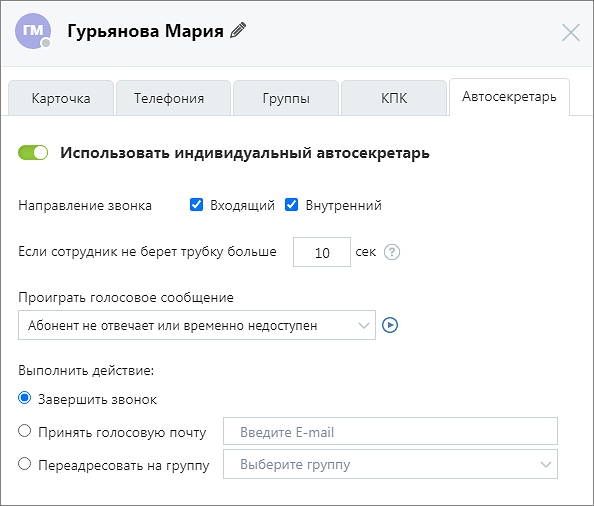The image size is (594, 506).
Task: Click the Если сотрудник не берет трубку больше text
Action: click(147, 251)
